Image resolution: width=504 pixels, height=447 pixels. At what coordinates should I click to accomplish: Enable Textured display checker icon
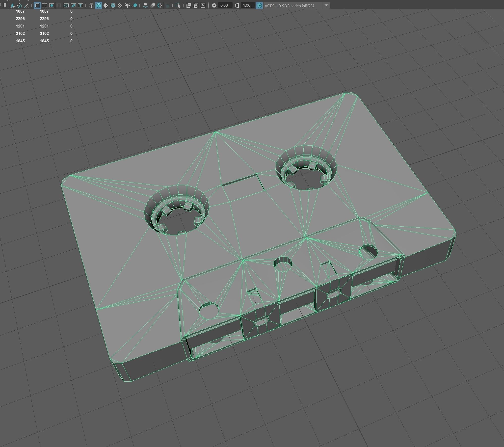coord(120,5)
